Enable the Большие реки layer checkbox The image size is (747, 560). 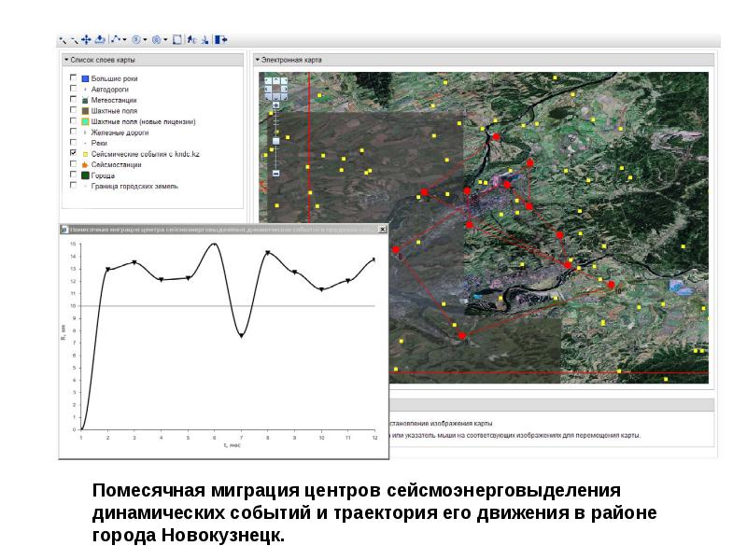[73, 79]
